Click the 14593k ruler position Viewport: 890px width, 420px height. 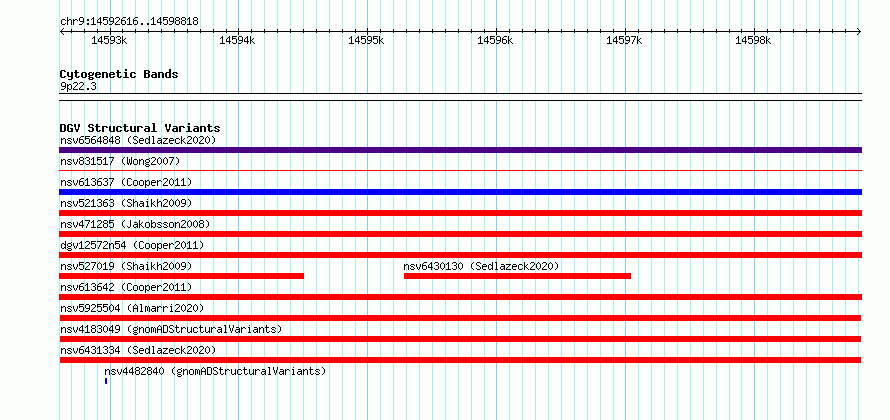[x=109, y=40]
